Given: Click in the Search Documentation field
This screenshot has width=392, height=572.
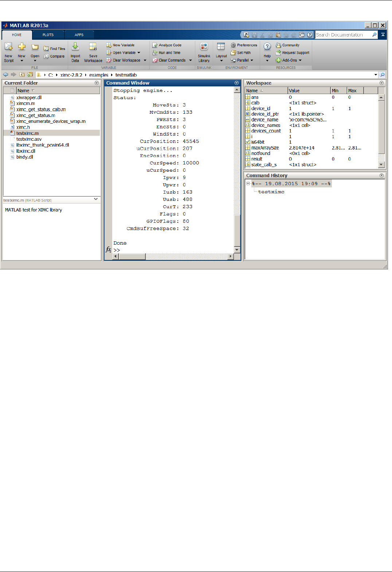Looking at the screenshot, I should click(343, 35).
